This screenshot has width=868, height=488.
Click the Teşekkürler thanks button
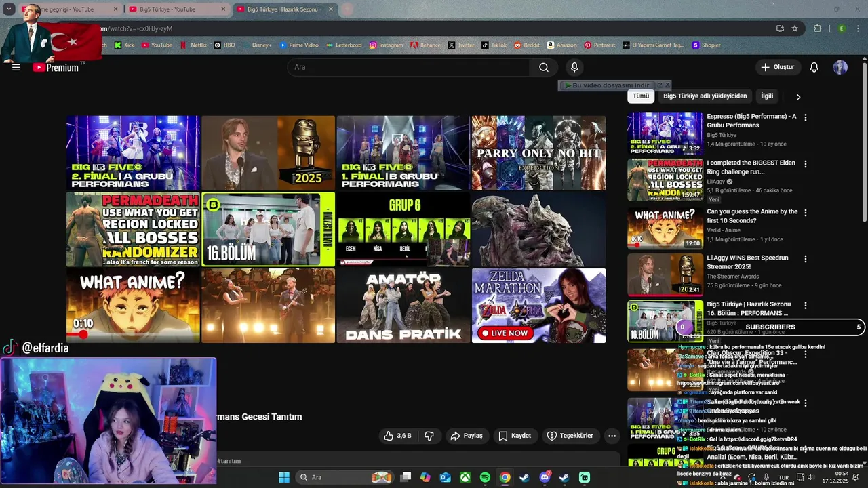pyautogui.click(x=570, y=436)
